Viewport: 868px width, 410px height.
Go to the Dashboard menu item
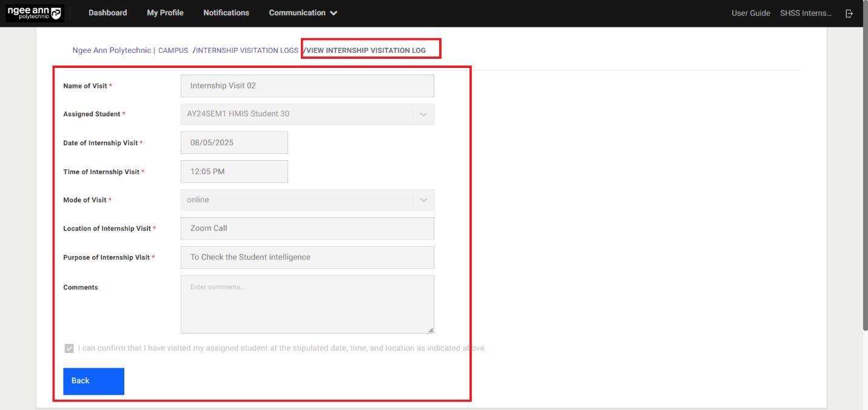point(107,13)
